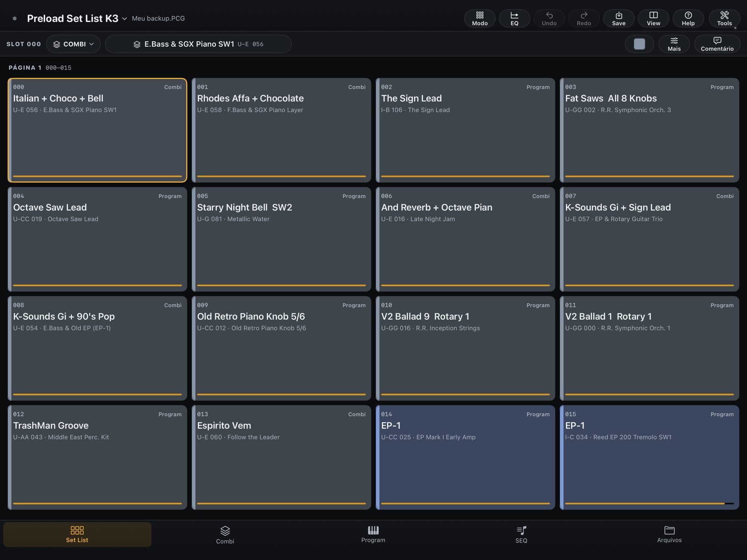Select slot 003 Fat Saws All 8 Knobs
The height and width of the screenshot is (560, 747).
649,130
